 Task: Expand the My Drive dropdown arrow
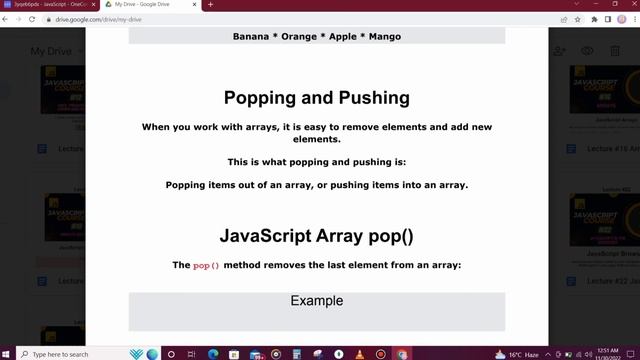80,51
